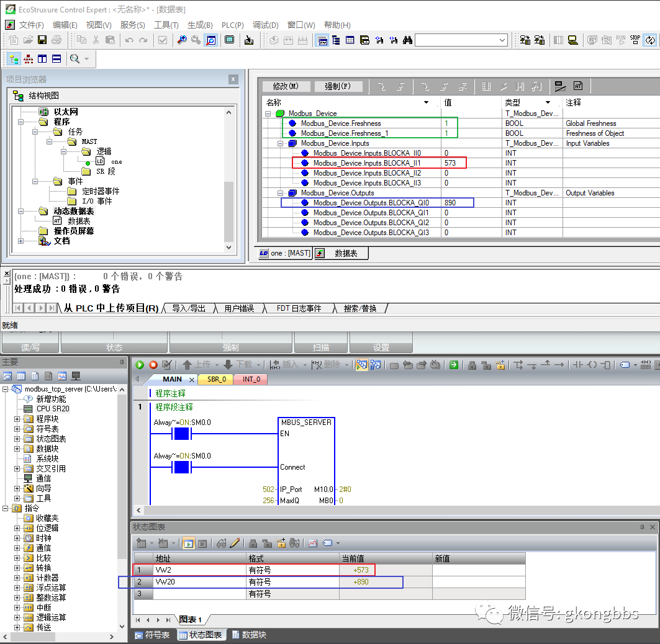The height and width of the screenshot is (644, 660).
Task: Open the 数据块 bottom tab
Action: click(249, 635)
